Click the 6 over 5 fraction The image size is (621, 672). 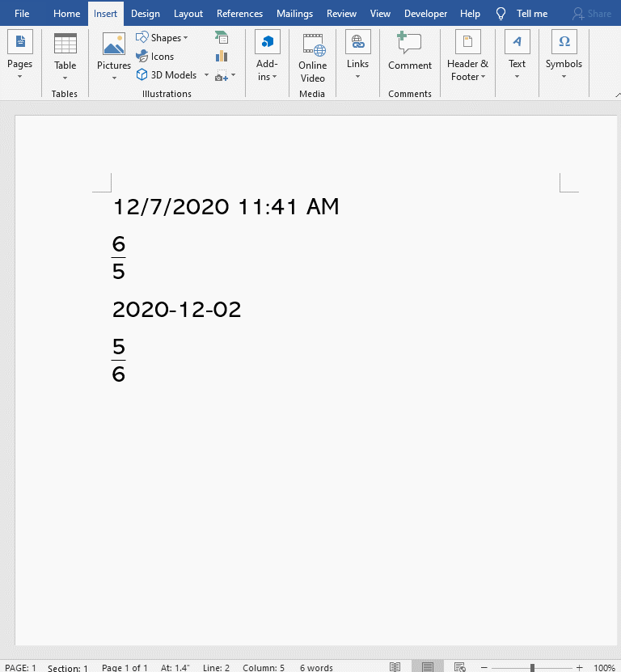[x=118, y=258]
